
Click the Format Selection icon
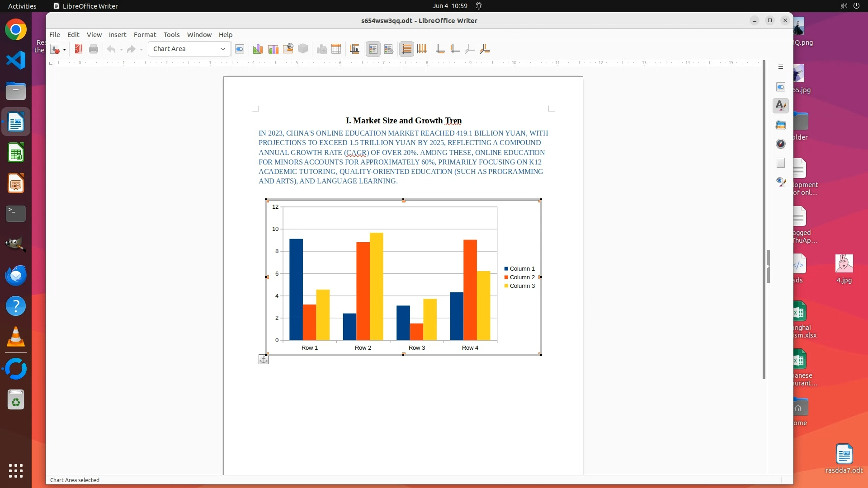pos(240,49)
